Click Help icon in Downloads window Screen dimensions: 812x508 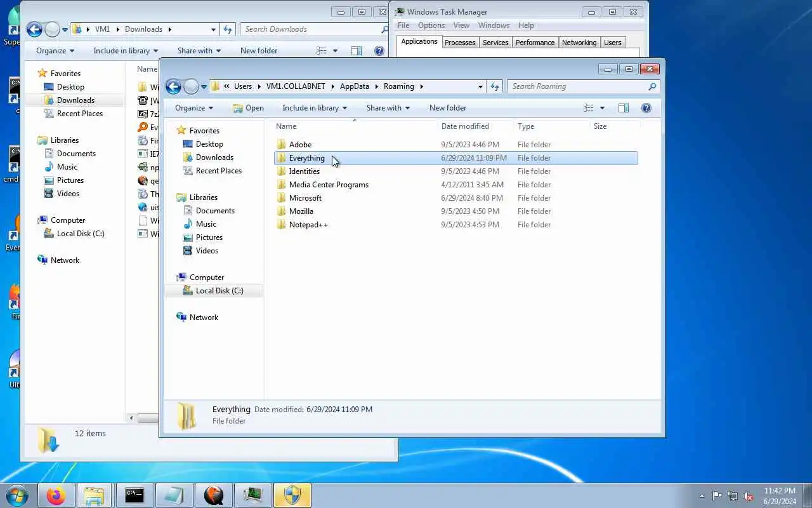[379, 51]
